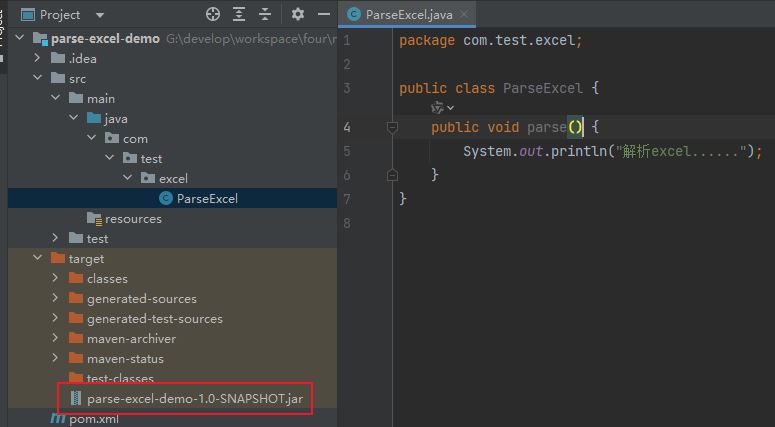Expand the maven-archiver folder
775x427 pixels.
coord(56,338)
